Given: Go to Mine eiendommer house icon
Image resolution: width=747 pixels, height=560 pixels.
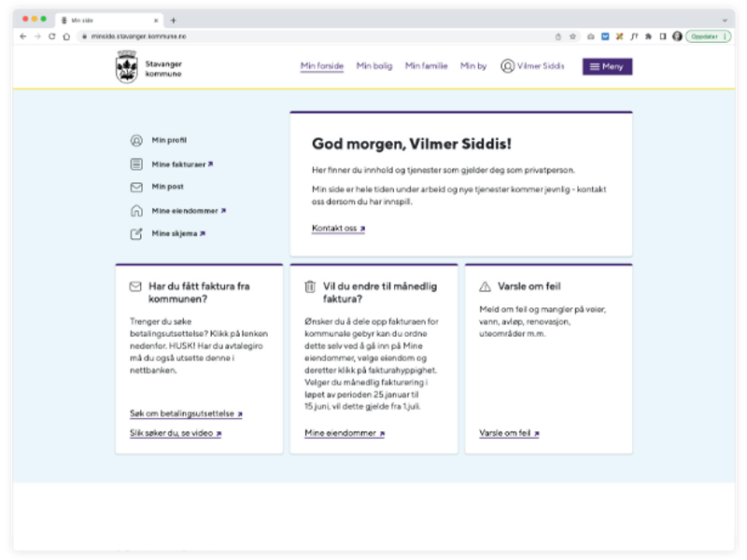Looking at the screenshot, I should click(x=136, y=211).
